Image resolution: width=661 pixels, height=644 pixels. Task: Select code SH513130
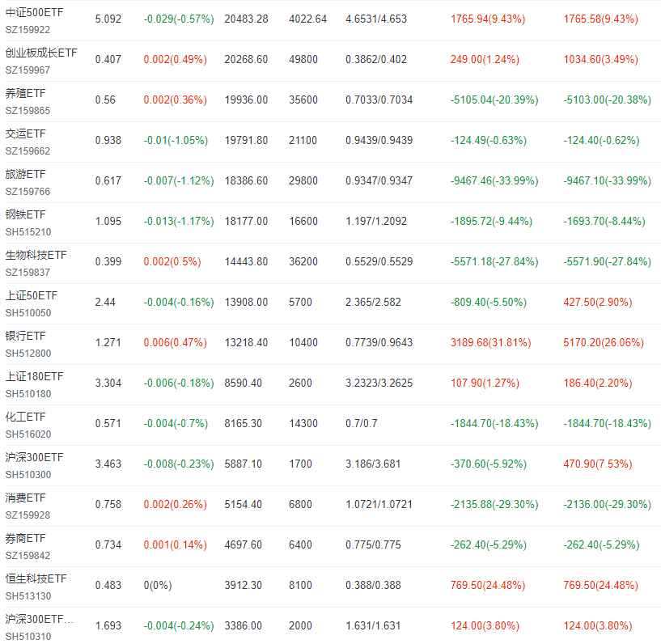[28, 596]
